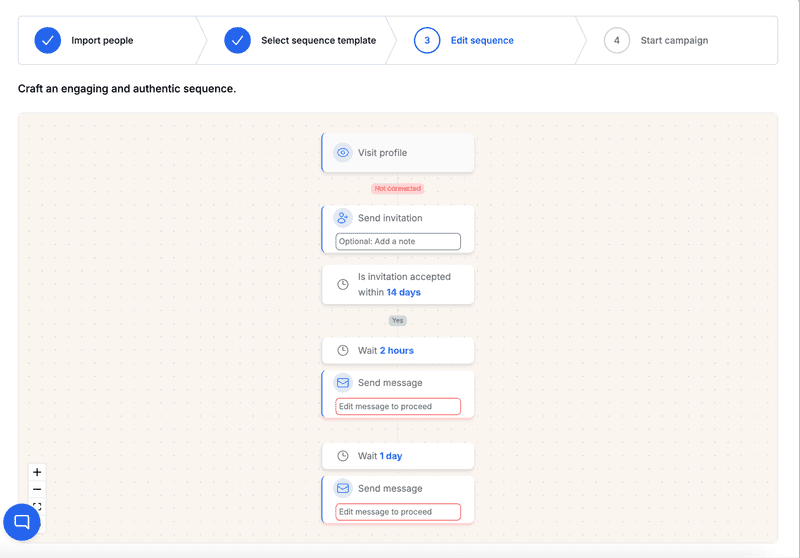Click the Optional: Add a note field
The width and height of the screenshot is (800, 558).
coord(398,241)
